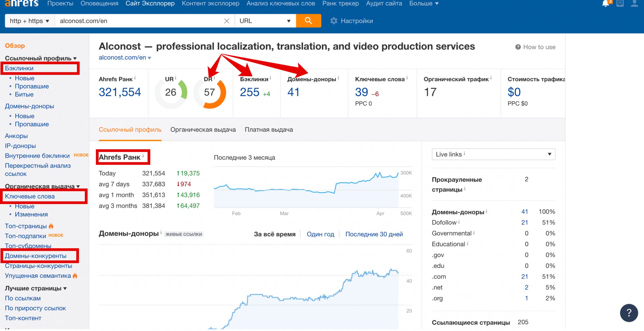This screenshot has height=331, width=644.
Task: Clear the URL field with the X icon
Action: click(227, 21)
